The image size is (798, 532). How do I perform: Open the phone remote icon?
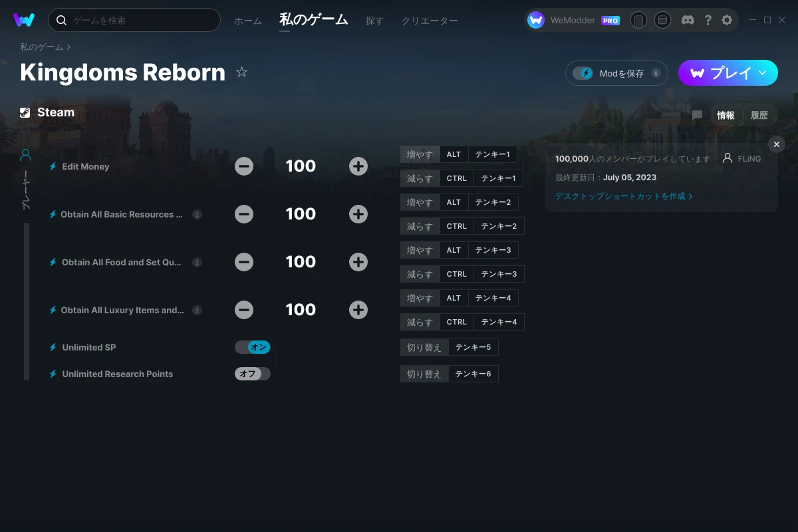coord(638,20)
